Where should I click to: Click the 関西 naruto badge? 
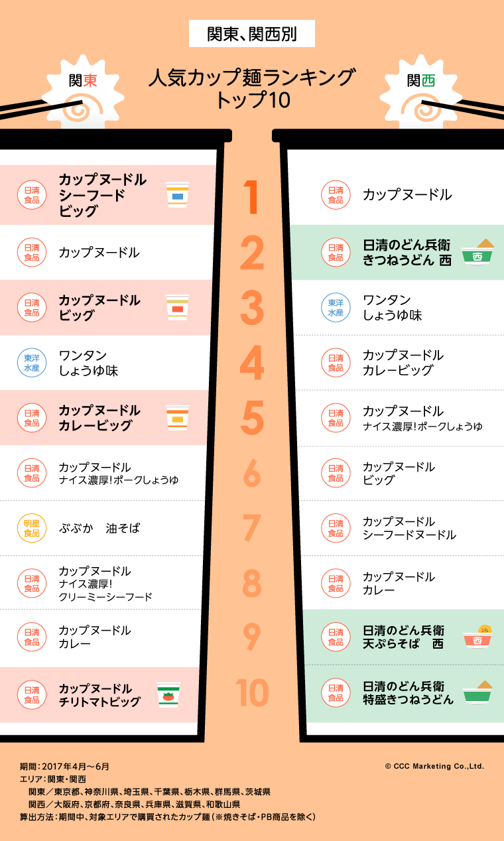(420, 93)
